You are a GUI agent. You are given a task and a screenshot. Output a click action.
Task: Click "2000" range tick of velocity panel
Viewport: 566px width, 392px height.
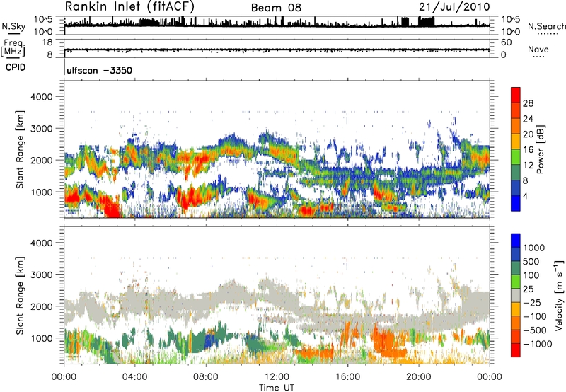coord(41,306)
